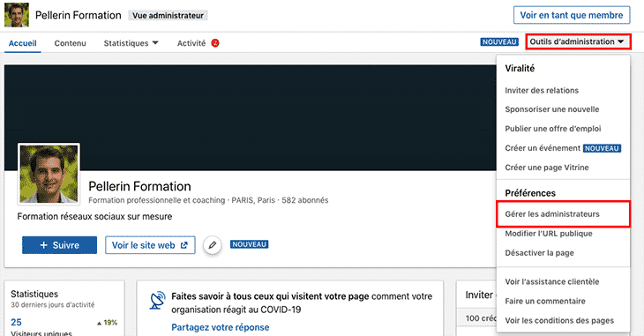Switch to the Contenu tab
Viewport: 644px width, 336px height.
point(71,43)
